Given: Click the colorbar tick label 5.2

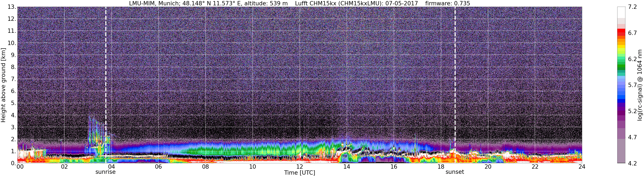Looking at the screenshot, I should point(632,111).
